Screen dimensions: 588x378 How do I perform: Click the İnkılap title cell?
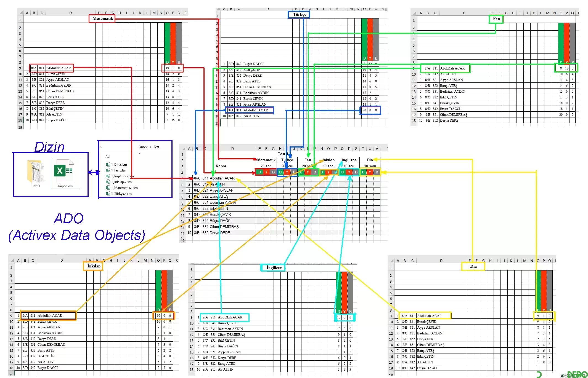(94, 266)
